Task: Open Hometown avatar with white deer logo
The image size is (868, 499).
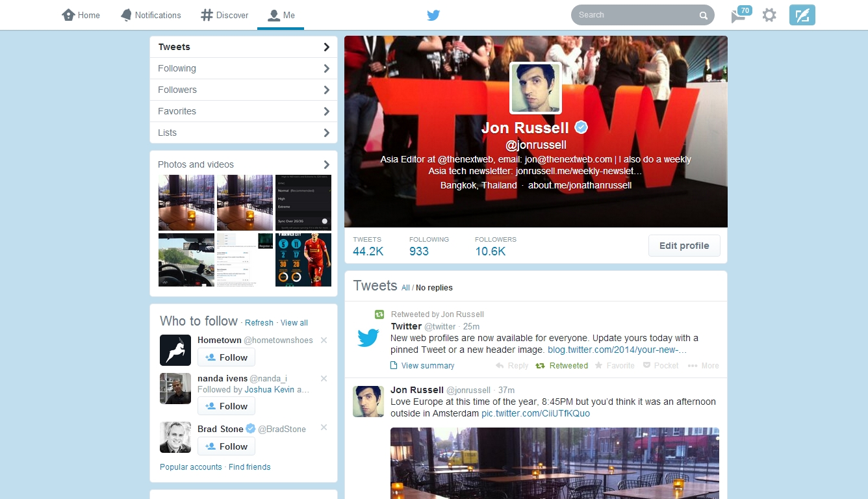Action: click(x=175, y=350)
